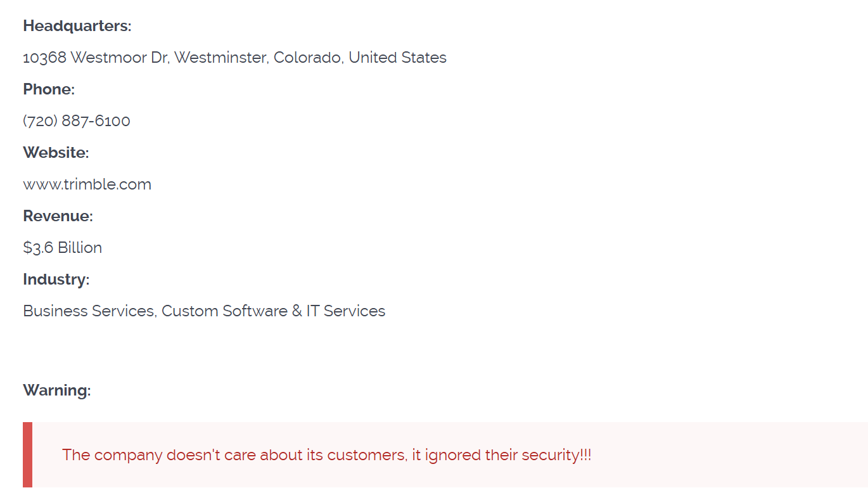
Task: Click the $3.6 Billion revenue value
Action: 62,248
